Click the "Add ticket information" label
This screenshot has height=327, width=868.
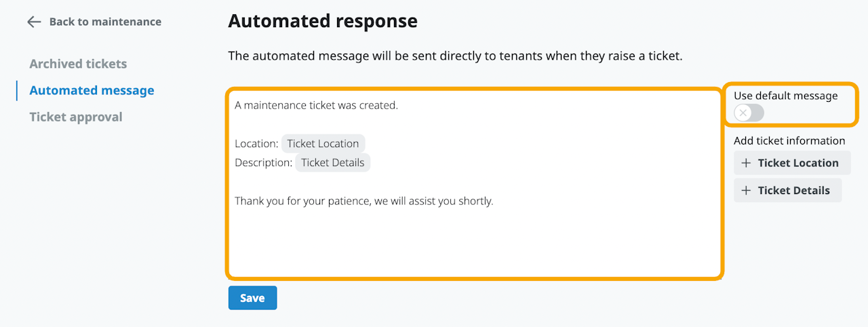click(789, 141)
